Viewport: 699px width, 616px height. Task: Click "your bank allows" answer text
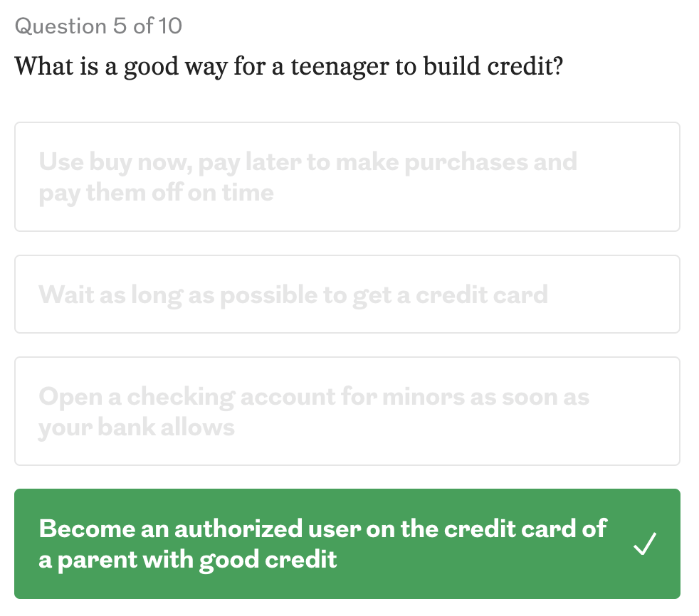[136, 428]
